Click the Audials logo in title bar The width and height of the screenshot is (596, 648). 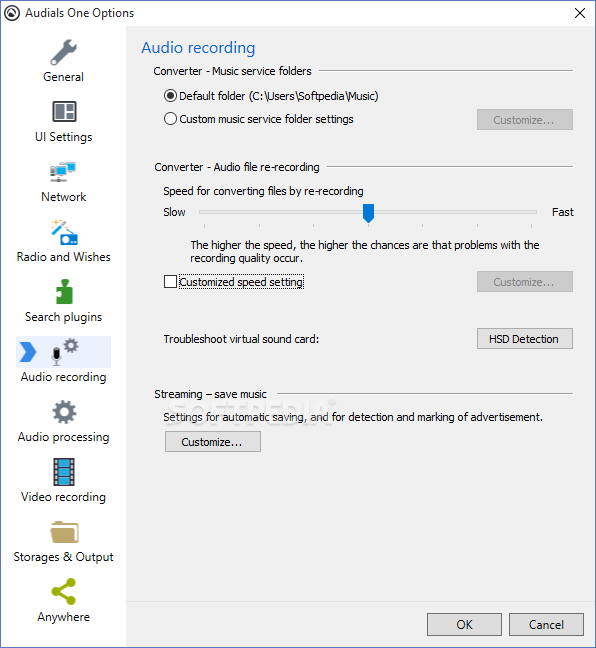pyautogui.click(x=12, y=13)
